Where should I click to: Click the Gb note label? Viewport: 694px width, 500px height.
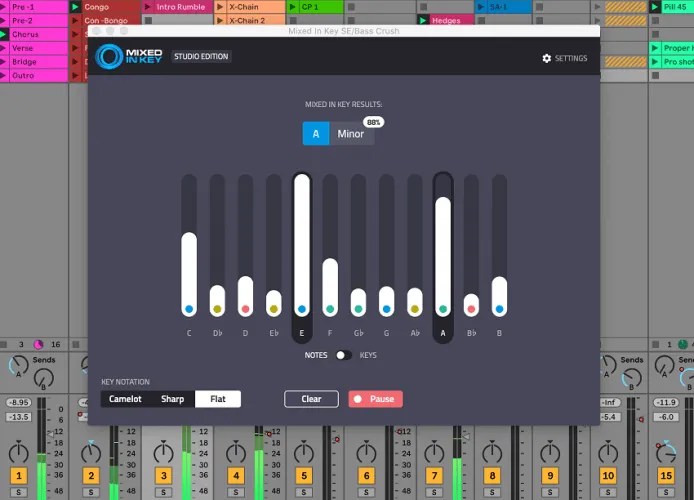click(359, 333)
